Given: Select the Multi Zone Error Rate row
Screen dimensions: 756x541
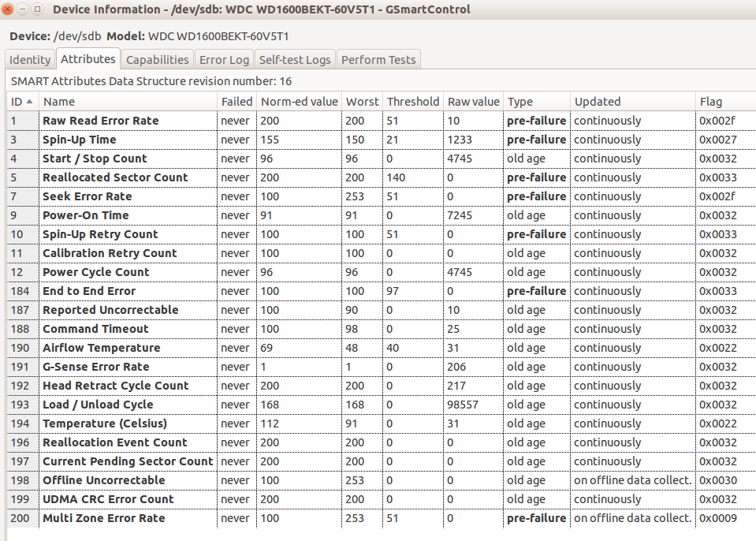Looking at the screenshot, I should [x=381, y=518].
